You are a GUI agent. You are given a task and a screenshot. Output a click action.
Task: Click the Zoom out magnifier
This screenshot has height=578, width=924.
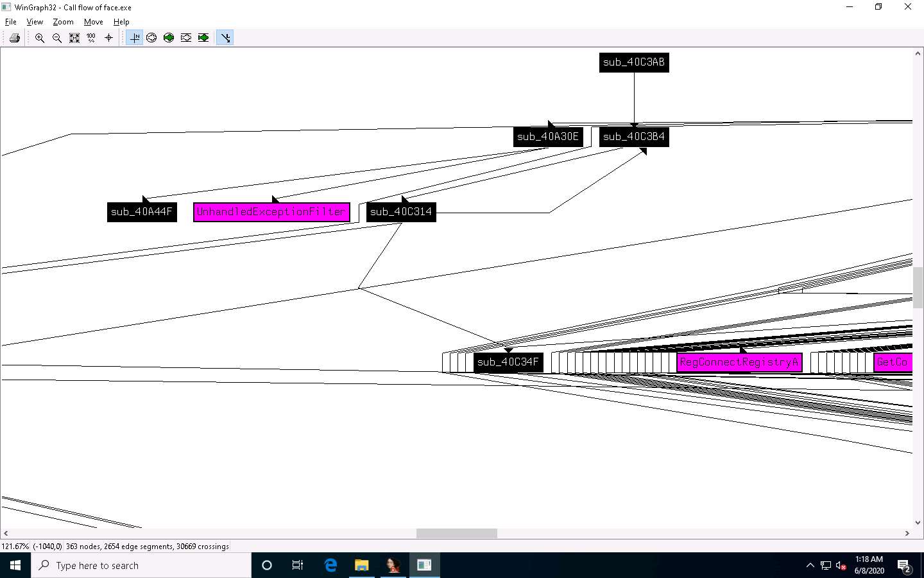click(x=57, y=38)
